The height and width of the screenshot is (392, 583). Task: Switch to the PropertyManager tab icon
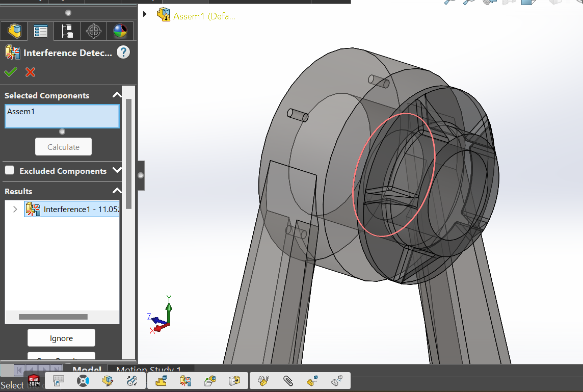(x=41, y=32)
